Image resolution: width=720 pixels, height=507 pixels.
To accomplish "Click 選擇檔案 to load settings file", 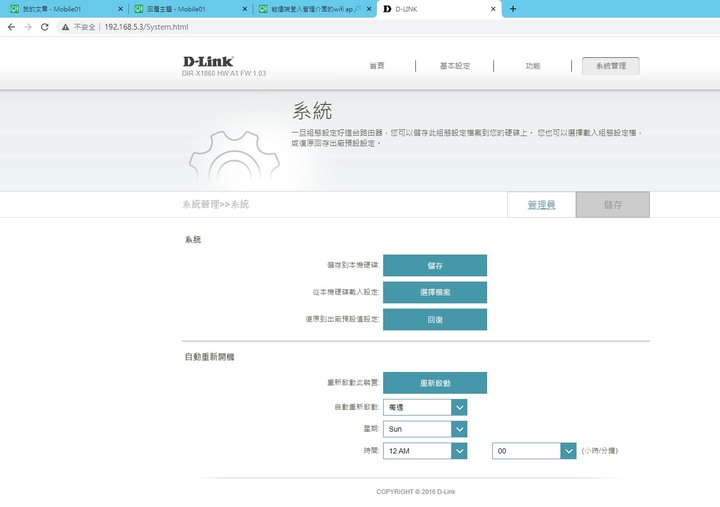I will tap(435, 293).
